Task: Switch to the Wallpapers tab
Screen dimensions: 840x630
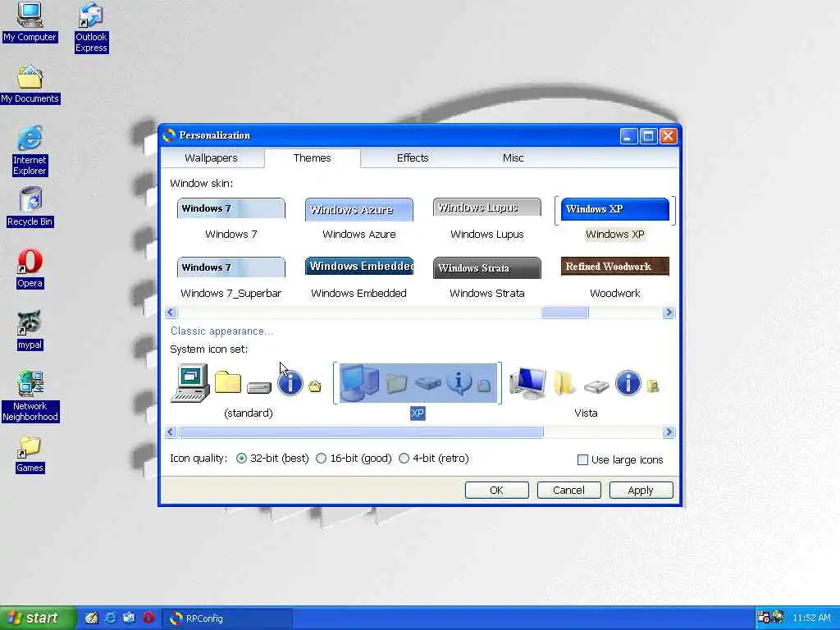Action: 211,158
